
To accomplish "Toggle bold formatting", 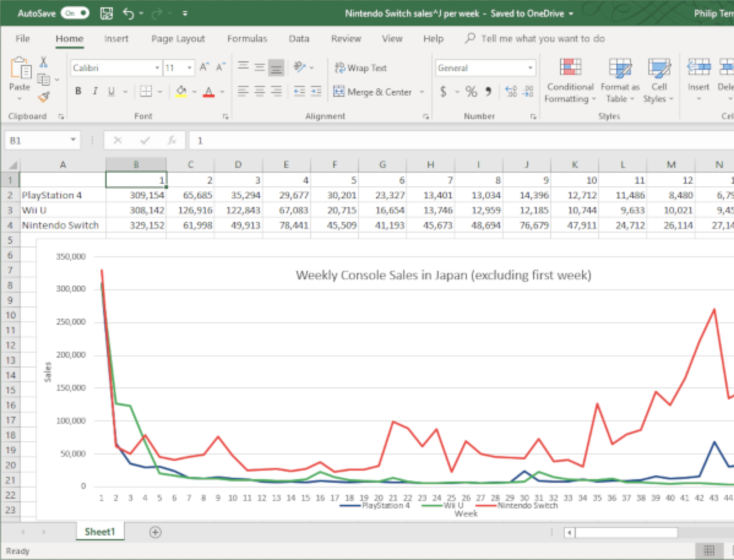I will (78, 91).
